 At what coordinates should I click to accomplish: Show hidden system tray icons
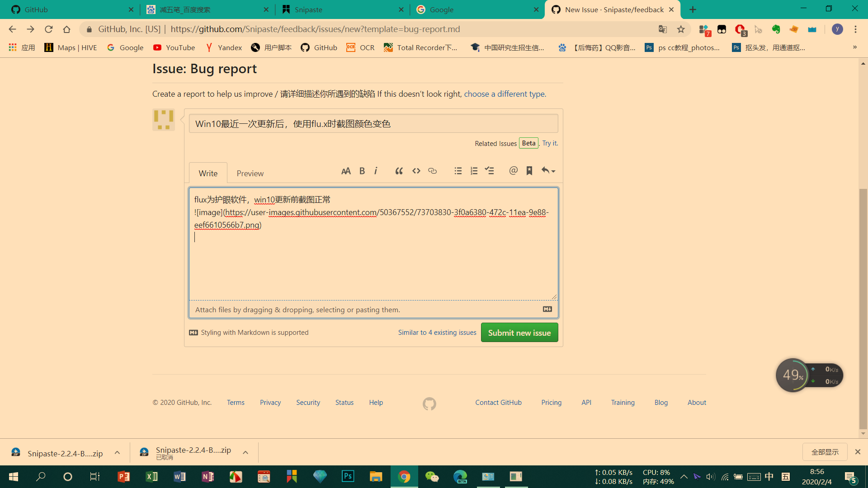[x=684, y=476]
